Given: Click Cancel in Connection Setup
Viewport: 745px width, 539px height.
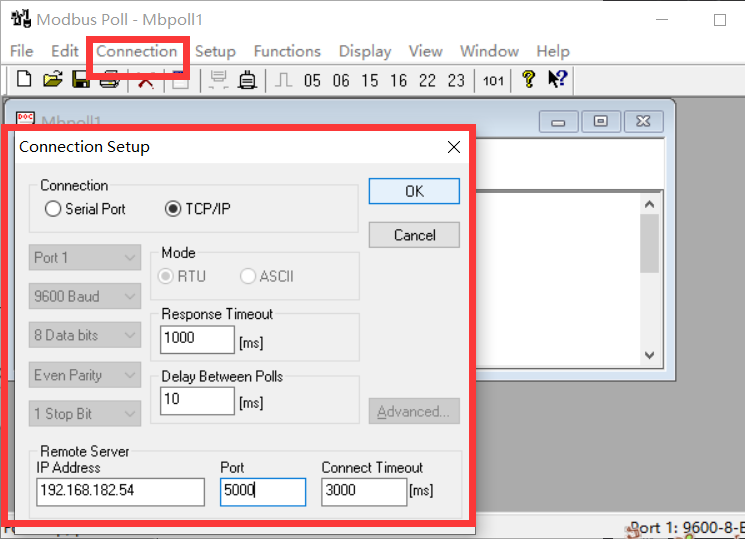Looking at the screenshot, I should tap(414, 235).
